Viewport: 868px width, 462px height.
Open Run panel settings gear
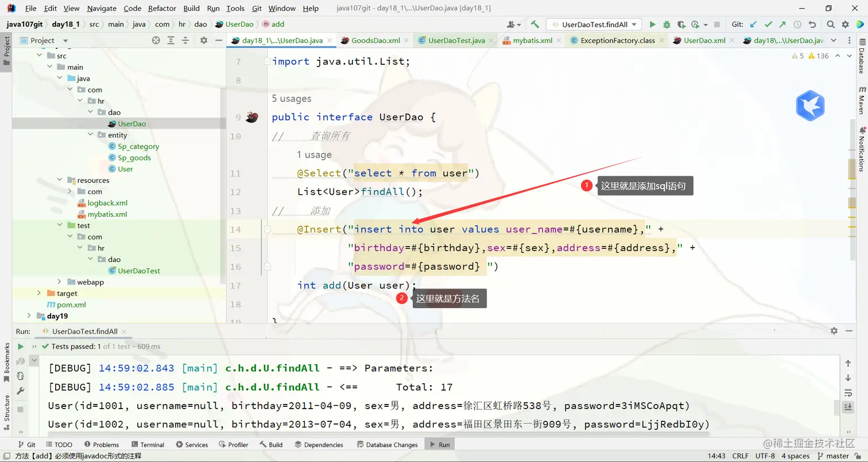(834, 331)
